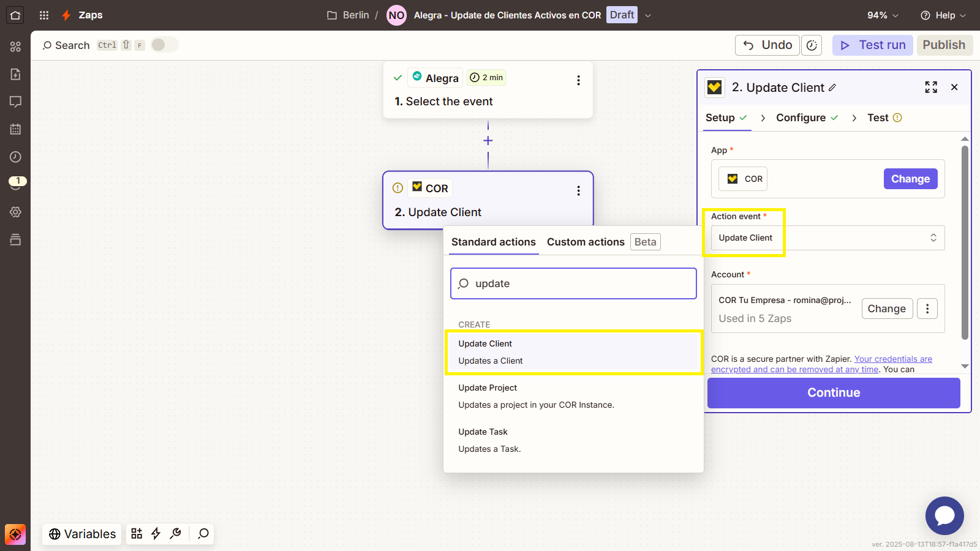Open the sidebar file export icon
The height and width of the screenshot is (551, 980).
pyautogui.click(x=15, y=74)
